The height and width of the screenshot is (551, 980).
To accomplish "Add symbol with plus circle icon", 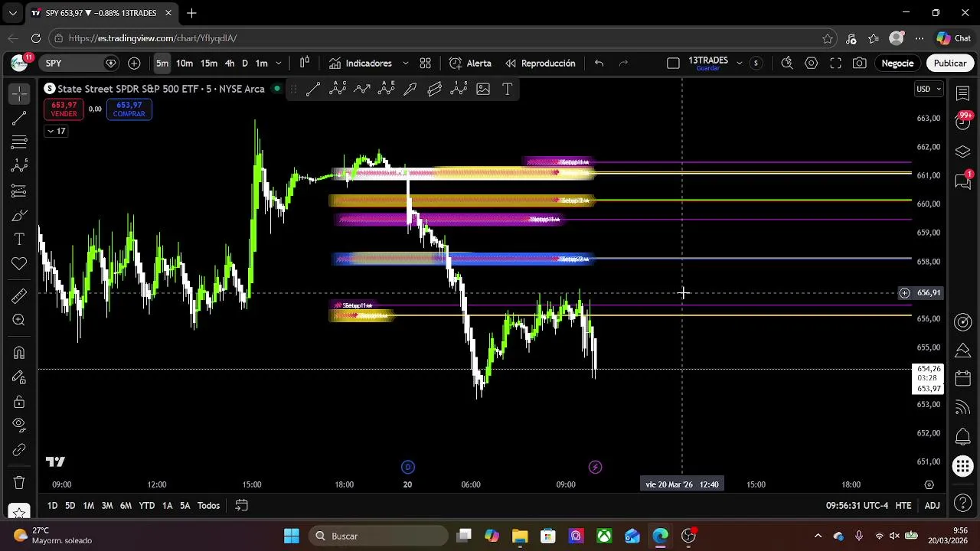I will click(x=134, y=63).
